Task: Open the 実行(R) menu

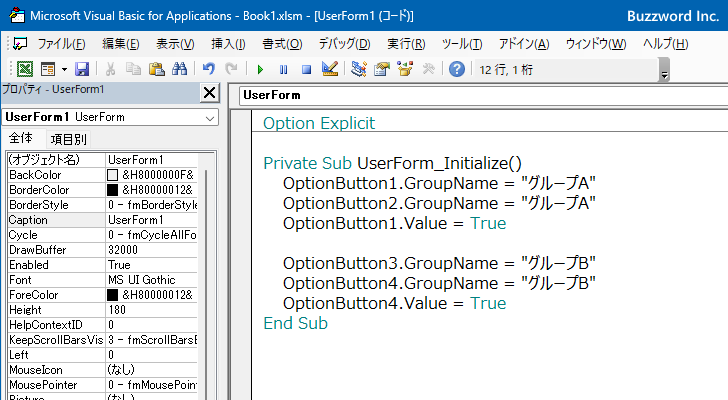Action: [406, 44]
